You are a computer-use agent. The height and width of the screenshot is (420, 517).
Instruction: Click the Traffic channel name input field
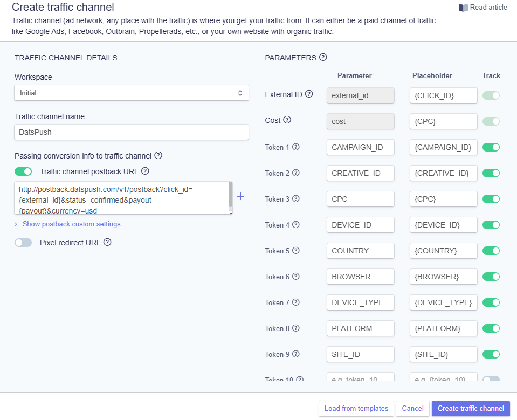pyautogui.click(x=132, y=132)
